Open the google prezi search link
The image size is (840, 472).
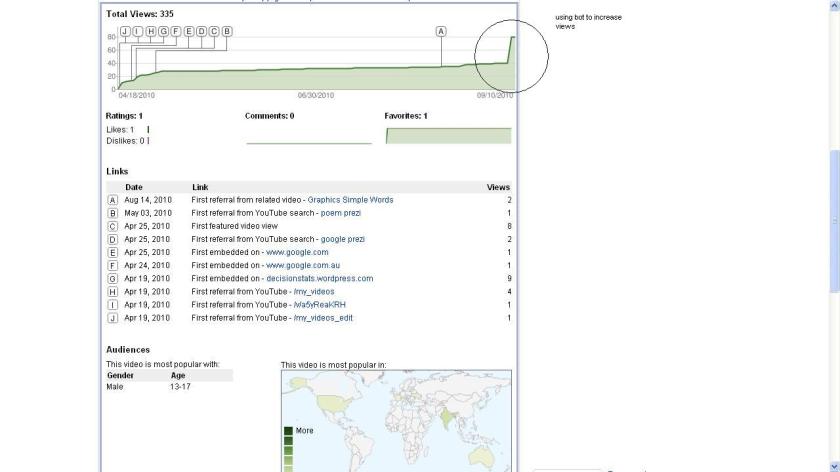[x=342, y=240]
